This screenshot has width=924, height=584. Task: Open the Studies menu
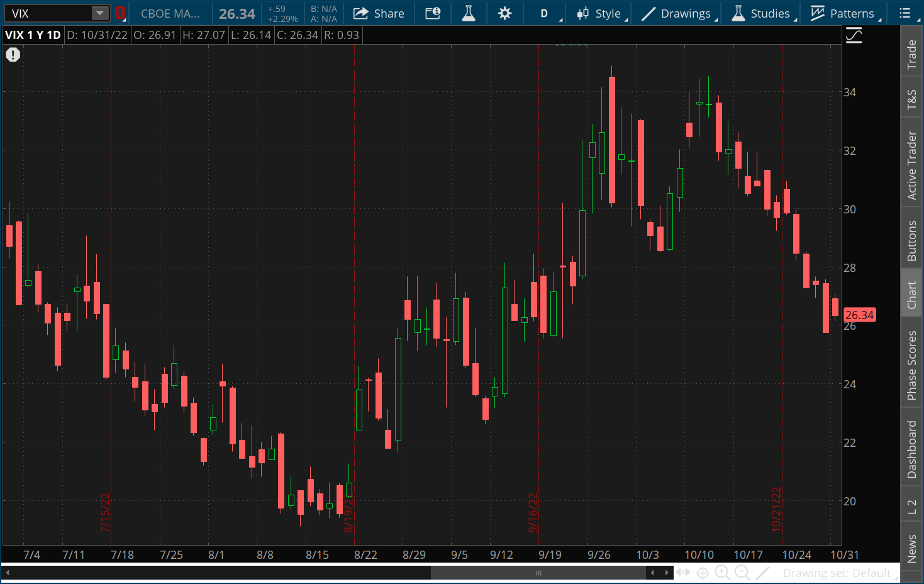pyautogui.click(x=762, y=13)
